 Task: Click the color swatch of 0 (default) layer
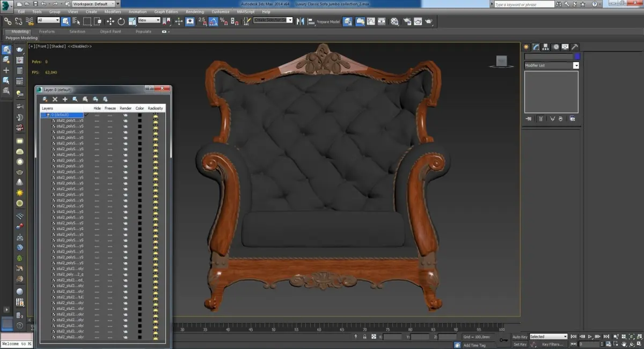point(140,115)
